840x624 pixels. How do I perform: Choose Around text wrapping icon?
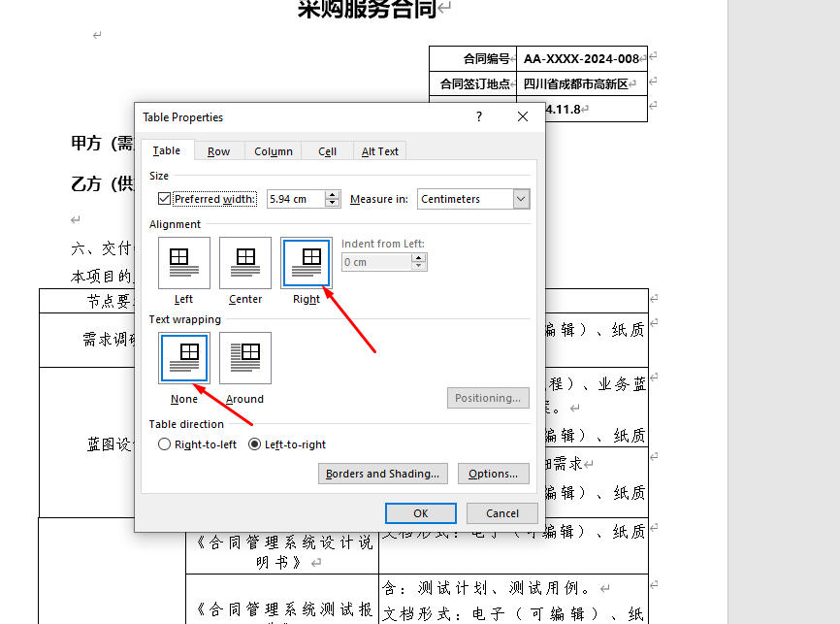245,357
